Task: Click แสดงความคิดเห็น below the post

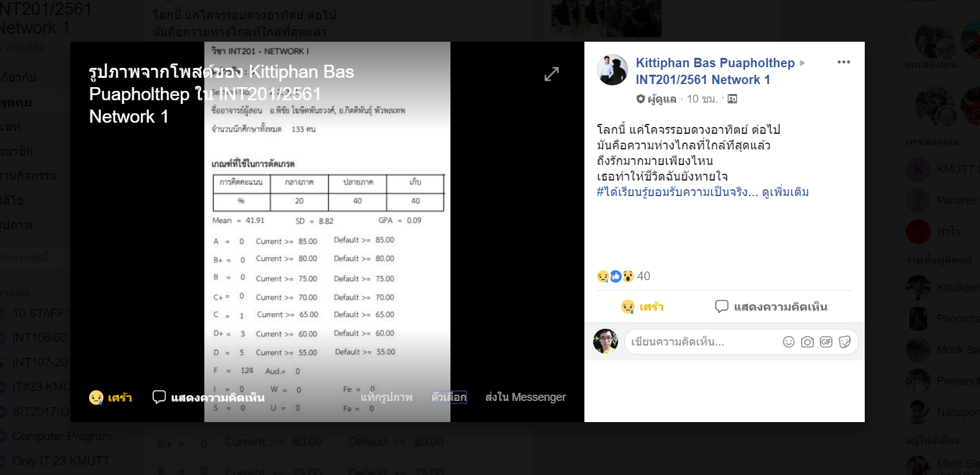Action: click(x=771, y=307)
